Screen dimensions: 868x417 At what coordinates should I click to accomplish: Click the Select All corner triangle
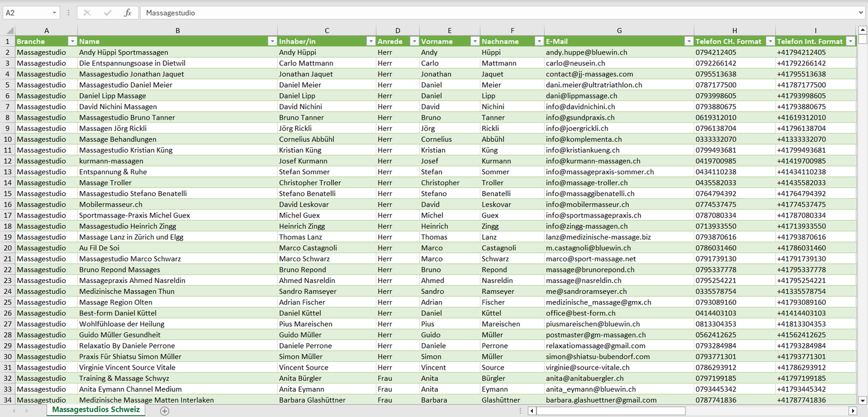click(x=10, y=31)
